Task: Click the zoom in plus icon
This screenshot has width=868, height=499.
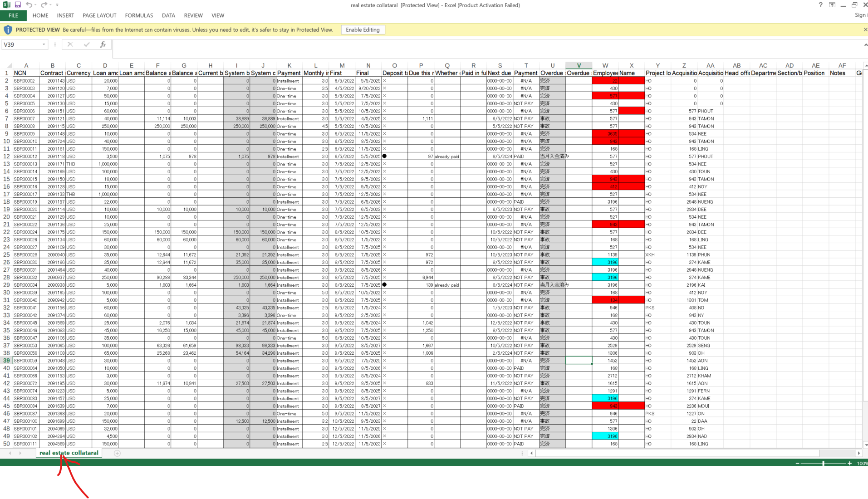Action: (849, 463)
